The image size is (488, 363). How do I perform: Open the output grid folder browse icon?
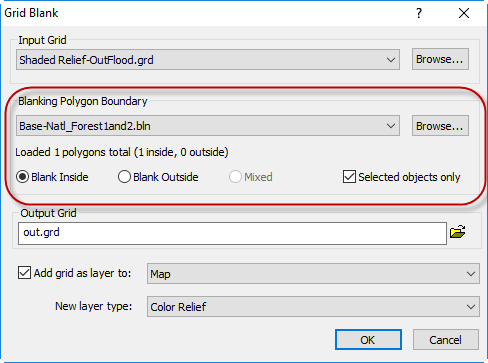point(458,232)
